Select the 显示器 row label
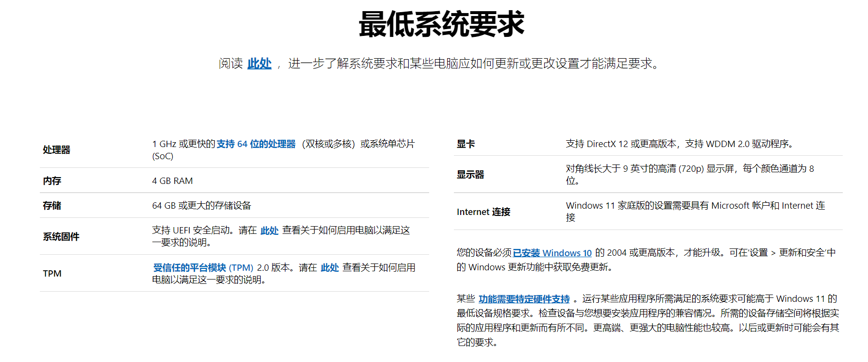 click(x=470, y=175)
